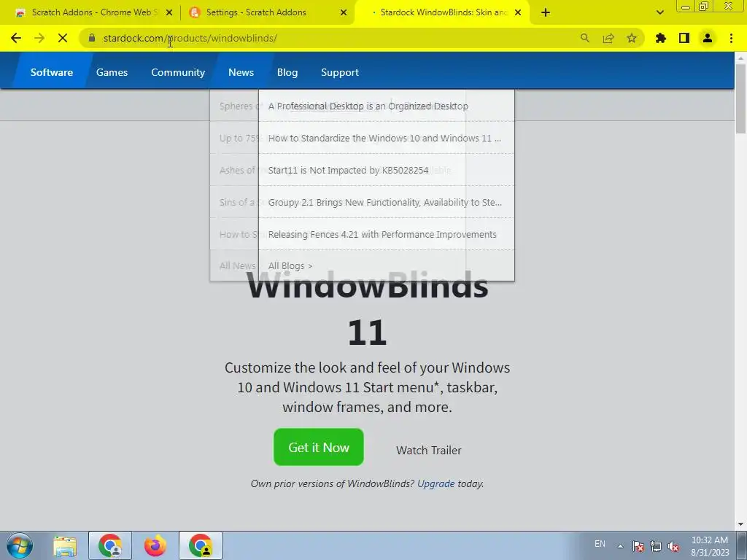The height and width of the screenshot is (560, 747).
Task: Close the Stardock WindowBlinds tab
Action: pos(518,13)
